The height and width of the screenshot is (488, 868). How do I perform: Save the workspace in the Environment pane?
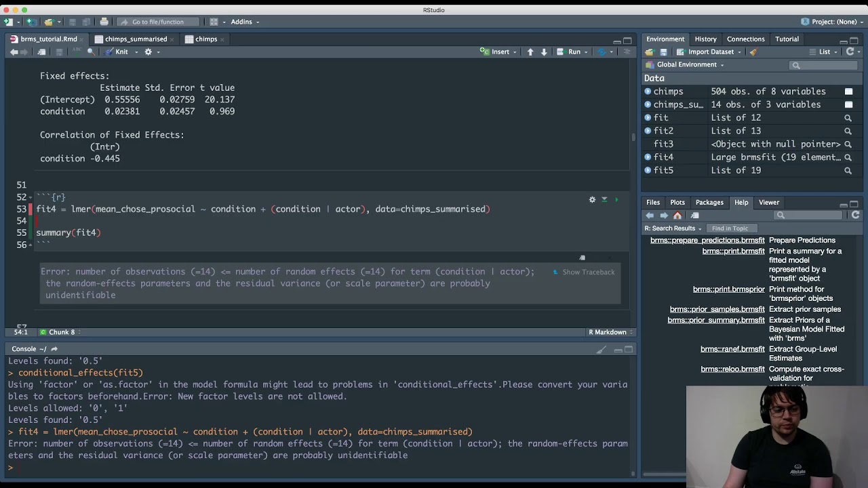(x=664, y=52)
